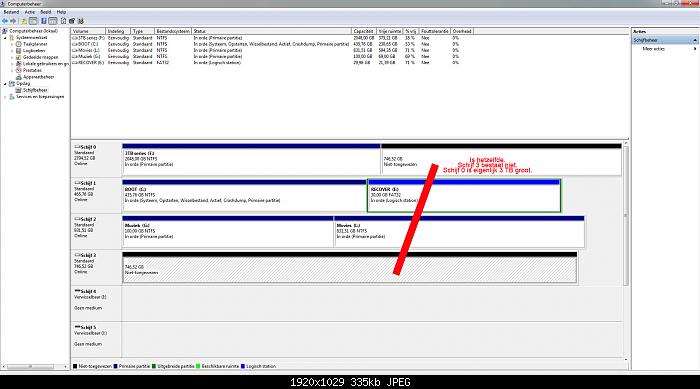700x389 pixels.
Task: Click the Up one level folder icon
Action: click(x=24, y=21)
